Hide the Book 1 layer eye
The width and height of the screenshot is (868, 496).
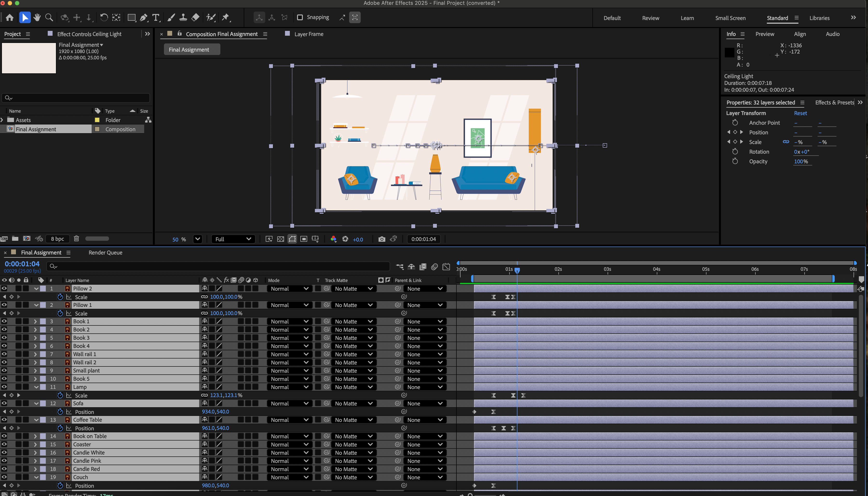[4, 321]
